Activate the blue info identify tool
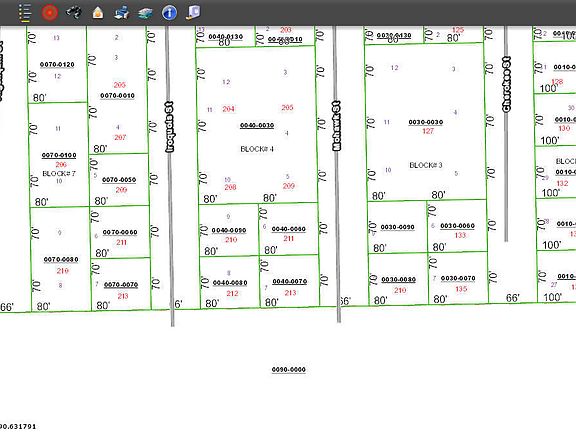 click(x=169, y=13)
